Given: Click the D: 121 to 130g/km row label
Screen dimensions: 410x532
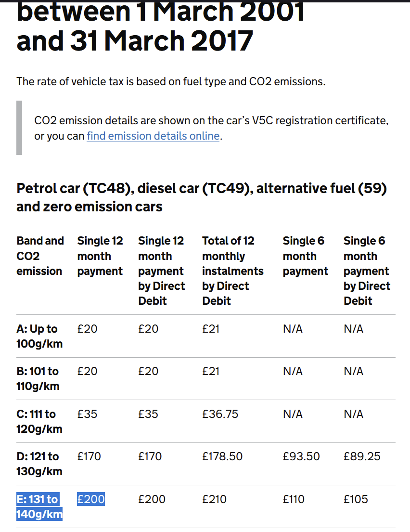Looking at the screenshot, I should point(39,464).
